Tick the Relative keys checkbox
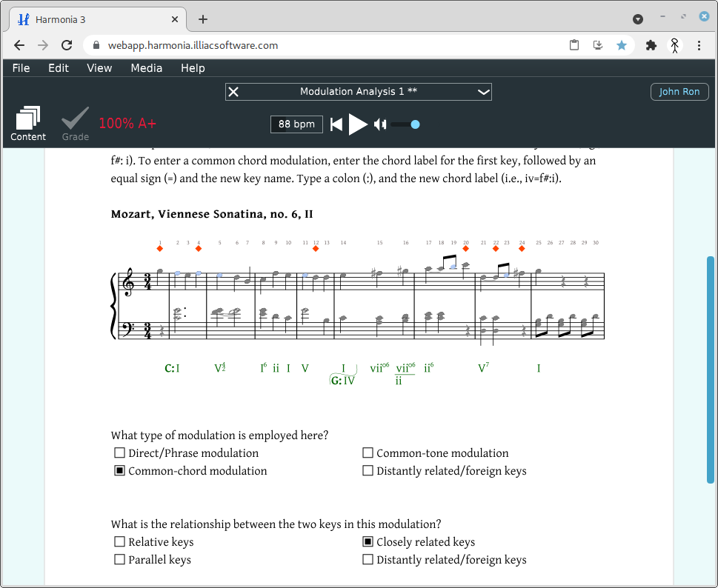The width and height of the screenshot is (718, 588). (x=119, y=542)
